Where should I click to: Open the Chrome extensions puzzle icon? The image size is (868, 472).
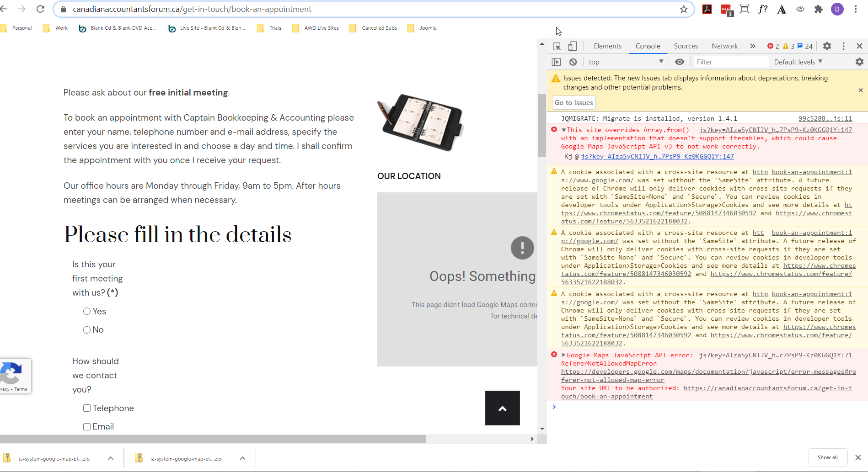tap(819, 9)
